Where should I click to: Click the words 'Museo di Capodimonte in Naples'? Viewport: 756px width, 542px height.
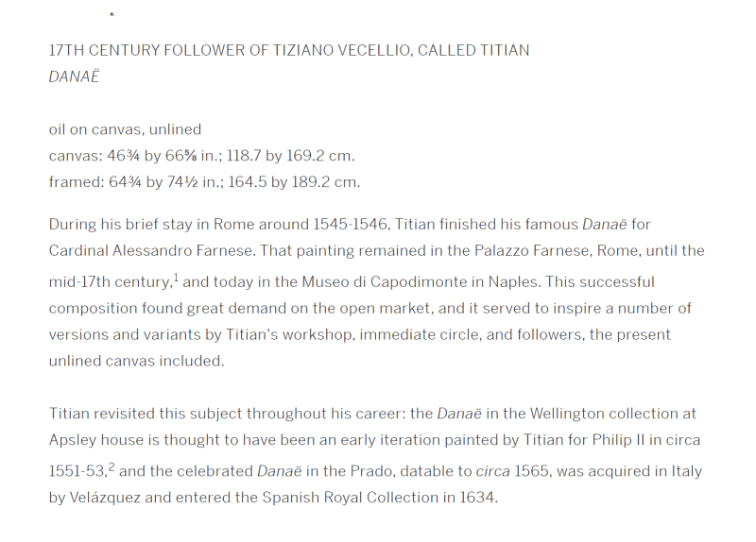click(420, 281)
